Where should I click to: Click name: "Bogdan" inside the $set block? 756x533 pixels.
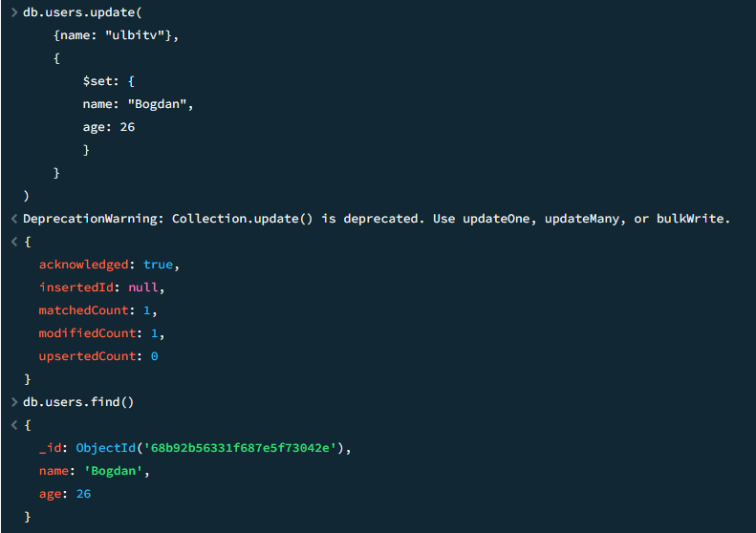[138, 104]
